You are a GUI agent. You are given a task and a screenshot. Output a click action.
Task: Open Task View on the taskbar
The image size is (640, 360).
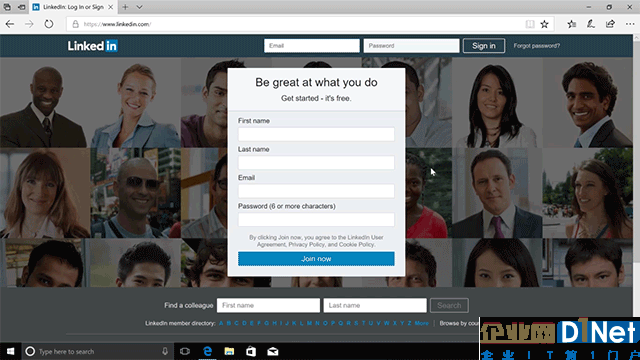click(185, 351)
